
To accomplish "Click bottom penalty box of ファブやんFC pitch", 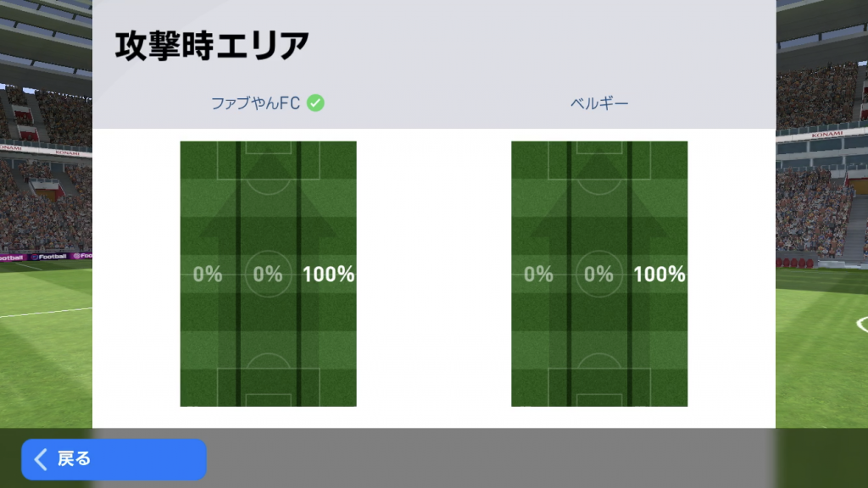I will click(x=268, y=387).
